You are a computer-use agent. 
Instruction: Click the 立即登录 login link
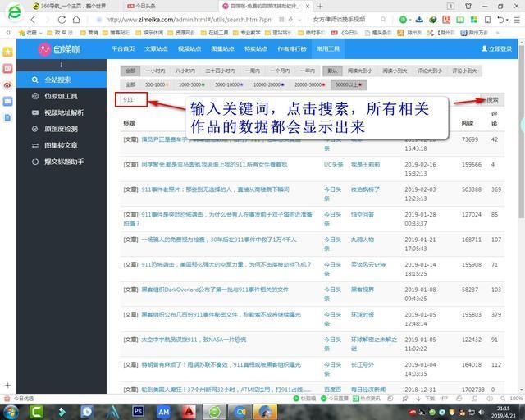point(496,49)
